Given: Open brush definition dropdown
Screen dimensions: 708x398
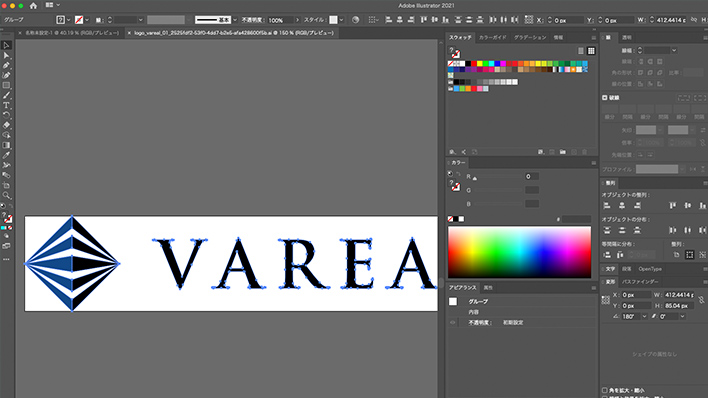Looking at the screenshot, I should point(235,20).
